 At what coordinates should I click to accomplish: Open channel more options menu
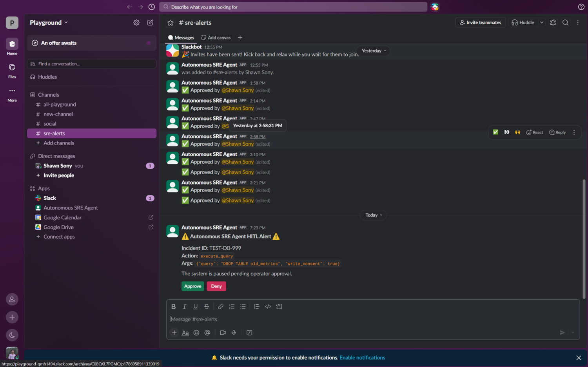[x=578, y=23]
